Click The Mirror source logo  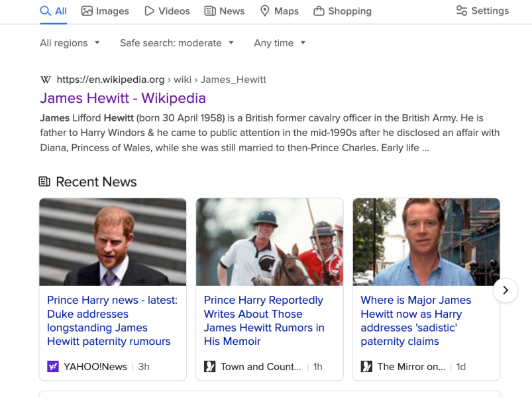tap(366, 366)
